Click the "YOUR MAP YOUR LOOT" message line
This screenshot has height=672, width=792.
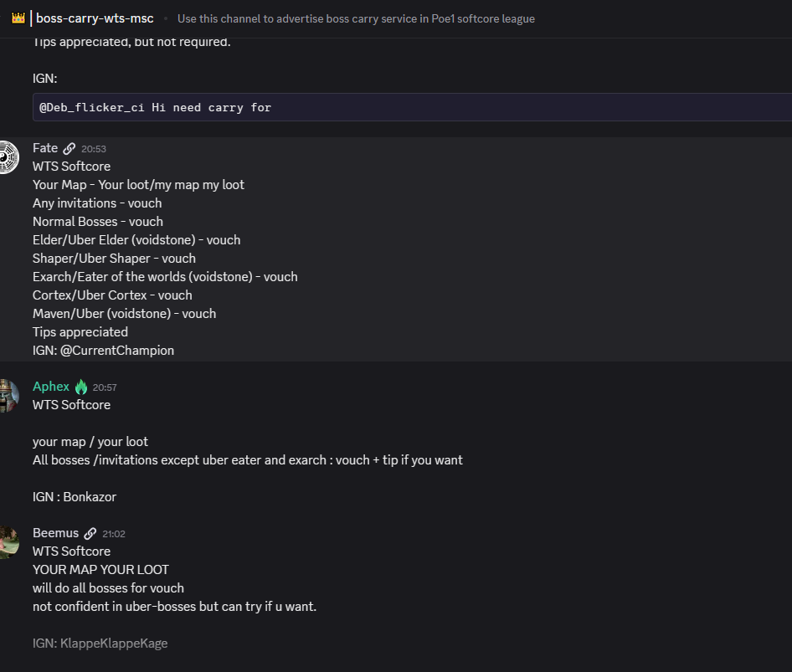(100, 570)
